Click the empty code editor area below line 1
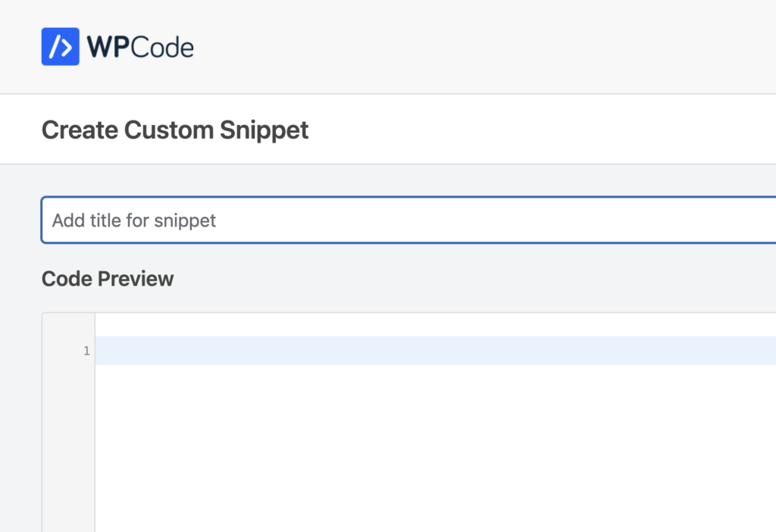The width and height of the screenshot is (776, 532). pyautogui.click(x=436, y=448)
